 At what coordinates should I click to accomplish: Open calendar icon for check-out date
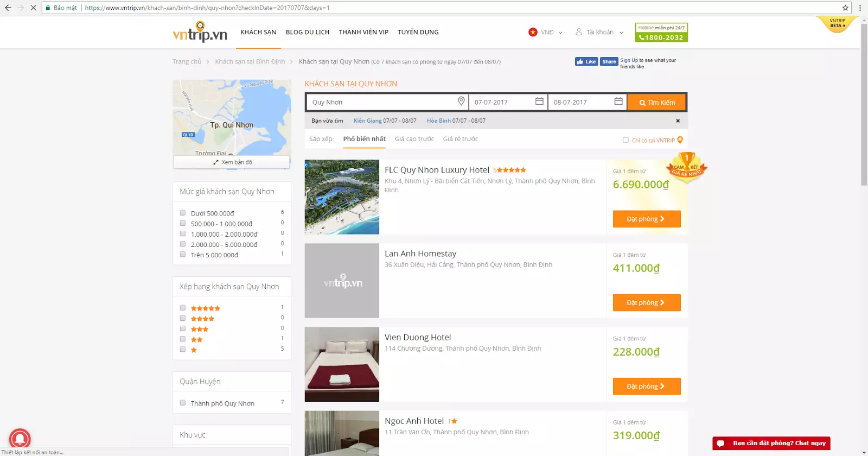(618, 102)
